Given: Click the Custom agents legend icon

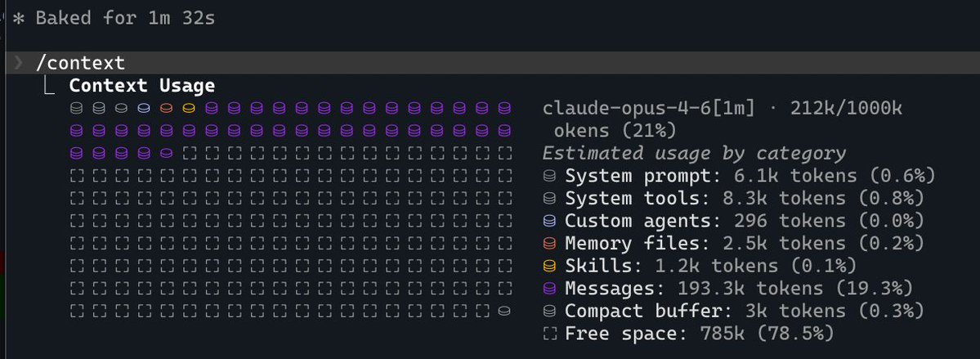Looking at the screenshot, I should coord(549,222).
